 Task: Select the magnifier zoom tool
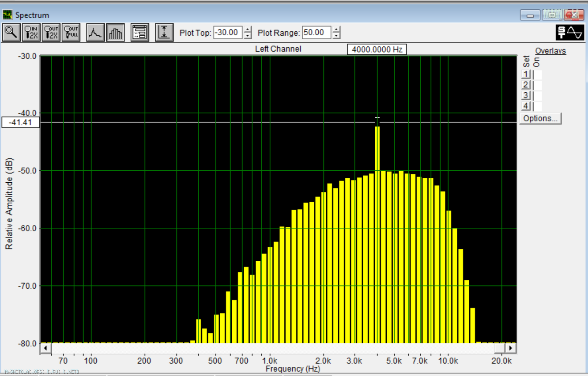(11, 33)
